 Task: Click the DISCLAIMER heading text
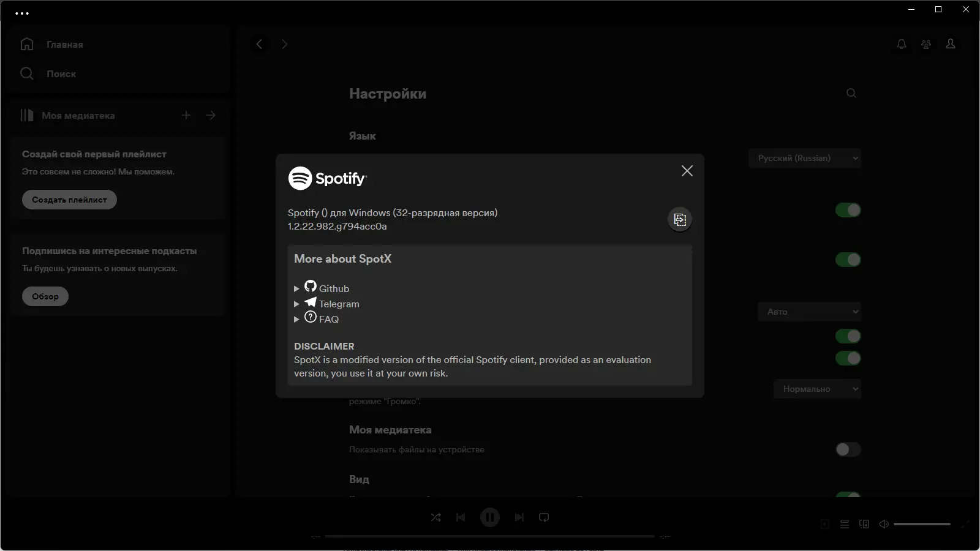tap(324, 347)
